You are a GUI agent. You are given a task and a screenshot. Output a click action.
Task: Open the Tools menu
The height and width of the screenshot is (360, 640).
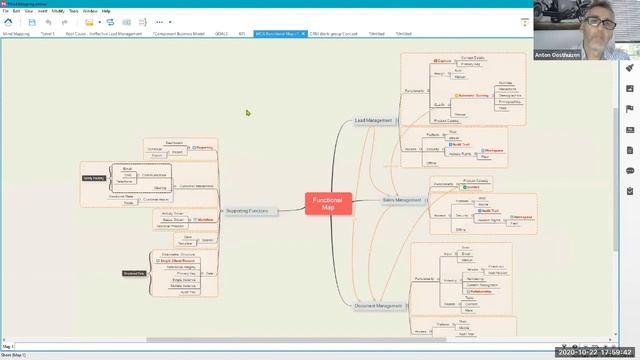pyautogui.click(x=73, y=11)
